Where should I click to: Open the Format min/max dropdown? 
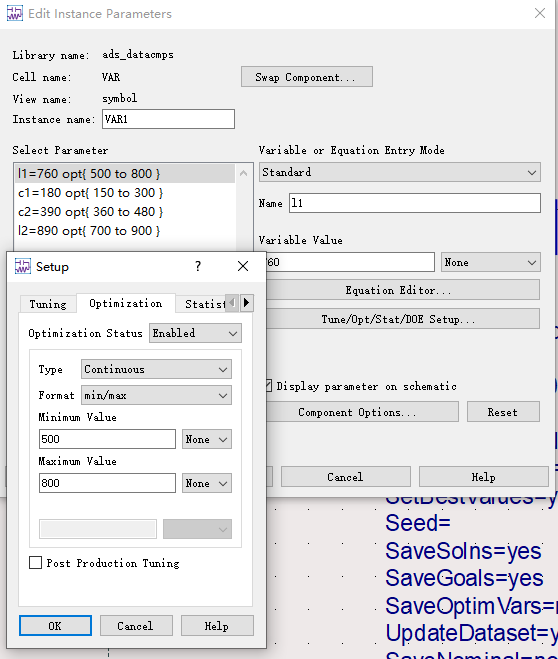coord(156,395)
